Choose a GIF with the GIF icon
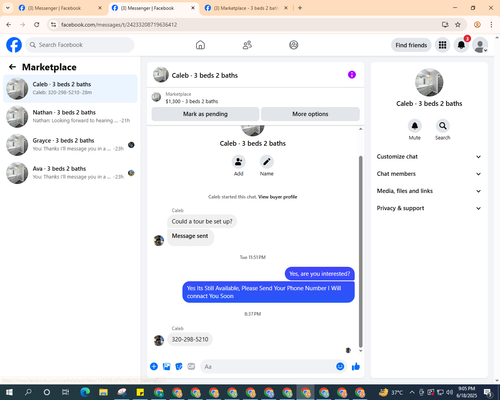Image resolution: width=500 pixels, height=400 pixels. pyautogui.click(x=191, y=367)
